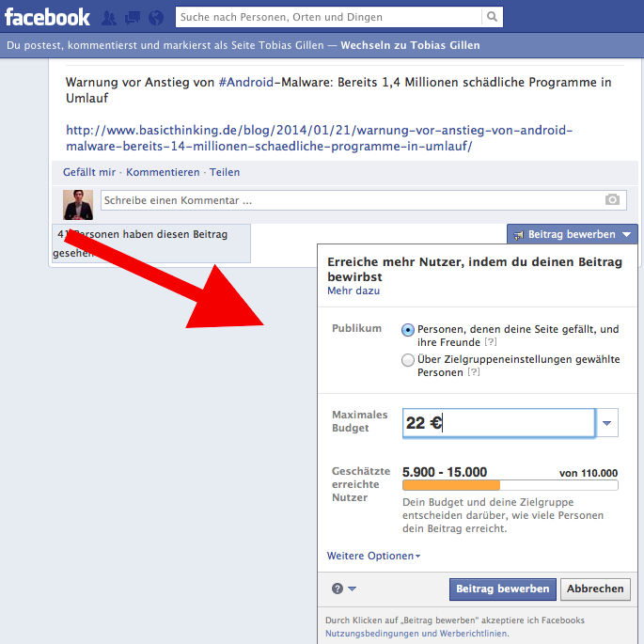Open the budget amount dropdown arrow
644x644 pixels.
606,423
